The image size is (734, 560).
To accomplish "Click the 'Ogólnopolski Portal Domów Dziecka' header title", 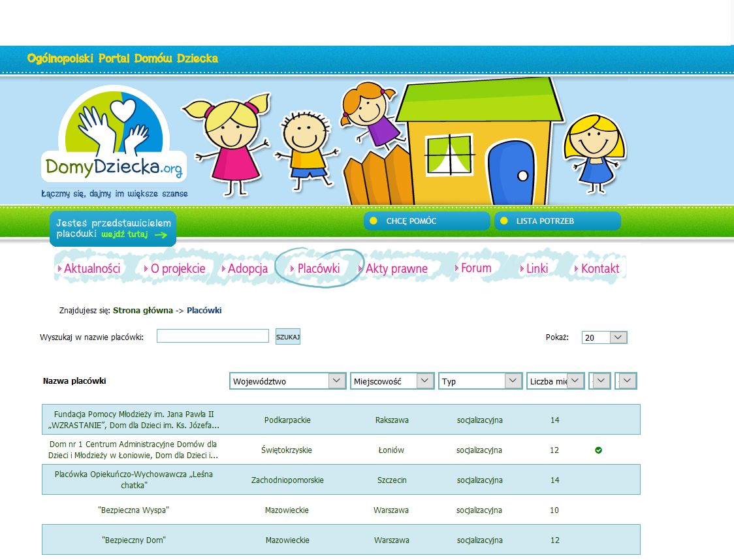I will (x=123, y=59).
